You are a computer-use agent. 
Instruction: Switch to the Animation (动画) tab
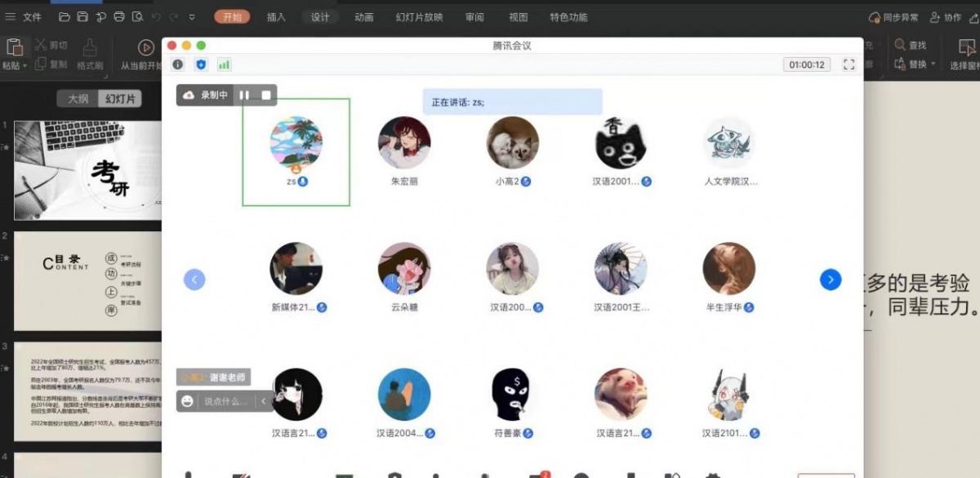(x=364, y=17)
